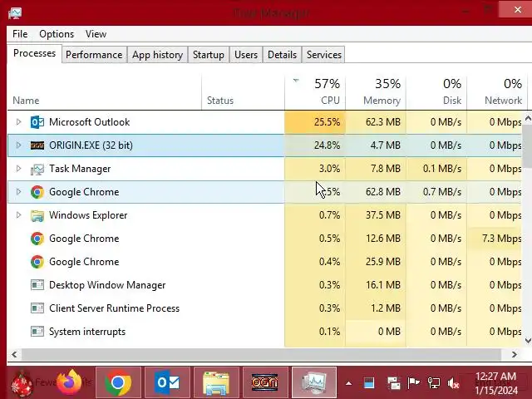Image resolution: width=532 pixels, height=399 pixels.
Task: Sort by the Network column header
Action: pos(497,92)
